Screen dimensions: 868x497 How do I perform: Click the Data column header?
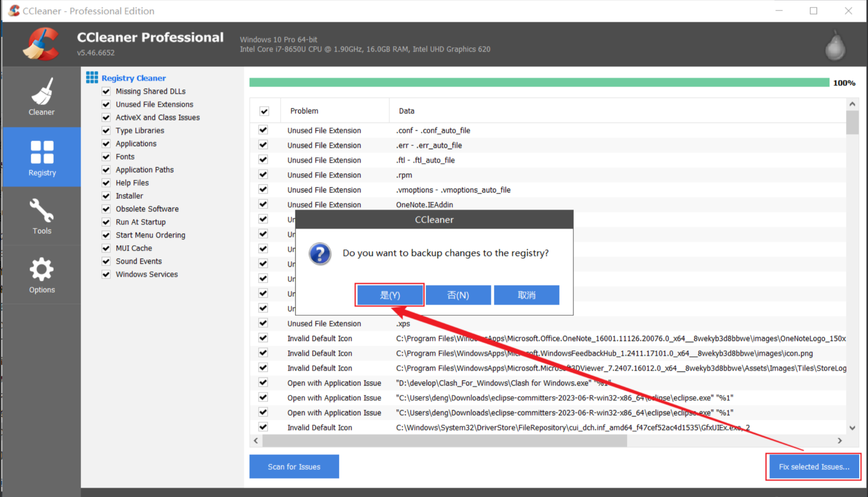[406, 111]
